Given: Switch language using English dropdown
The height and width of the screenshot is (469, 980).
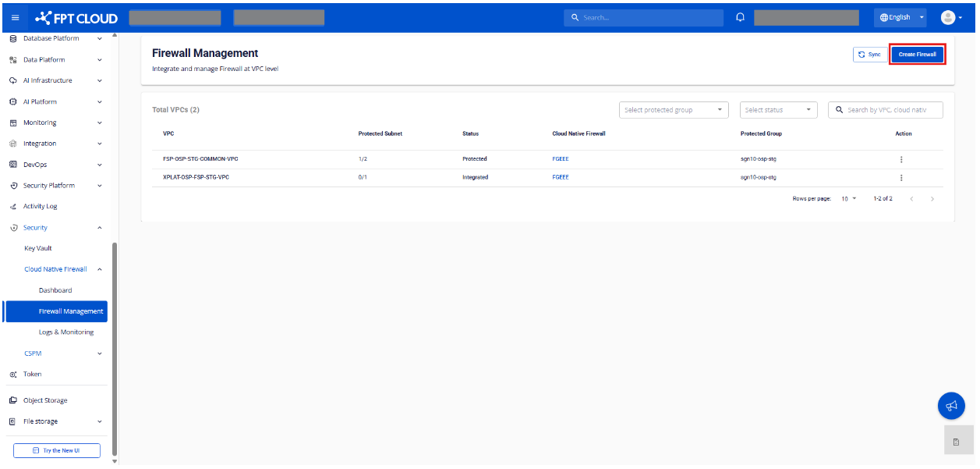Looking at the screenshot, I should 899,17.
